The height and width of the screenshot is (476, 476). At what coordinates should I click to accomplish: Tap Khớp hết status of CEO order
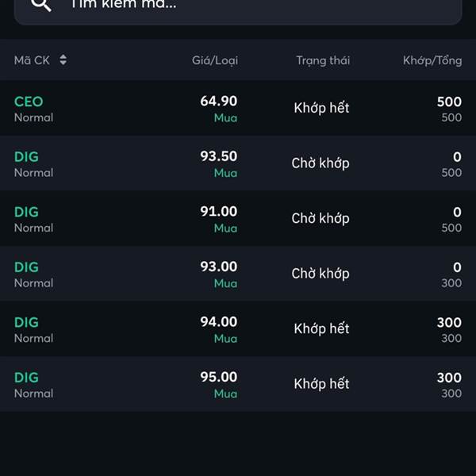tap(321, 108)
